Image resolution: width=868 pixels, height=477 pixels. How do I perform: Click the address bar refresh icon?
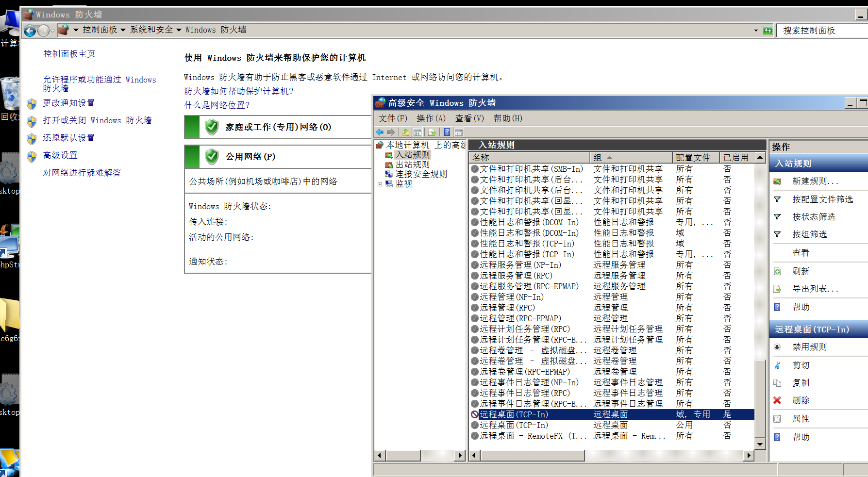click(768, 31)
